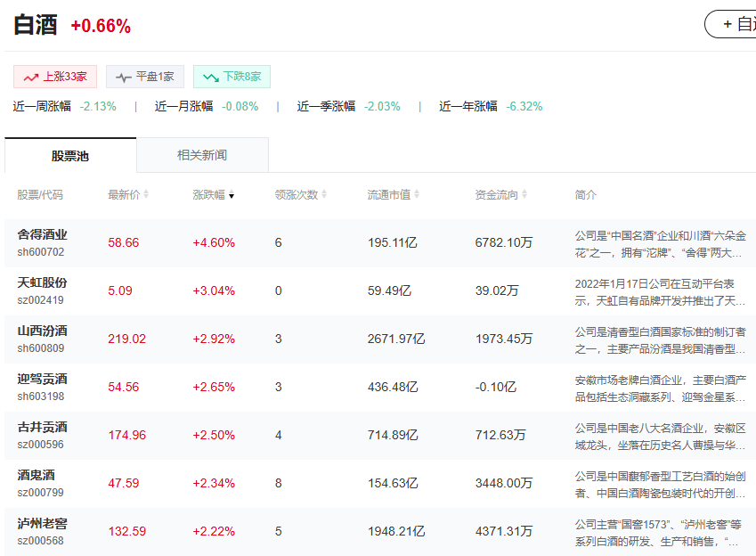Screen dimensions: 756x556
Task: Click the 涨跌幅 column header
Action: click(208, 194)
